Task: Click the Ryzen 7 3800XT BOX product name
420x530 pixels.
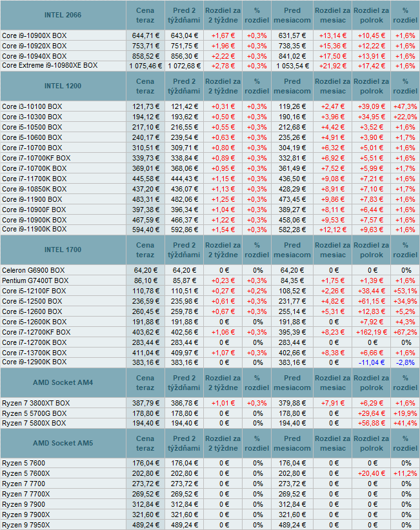Action: pos(35,403)
